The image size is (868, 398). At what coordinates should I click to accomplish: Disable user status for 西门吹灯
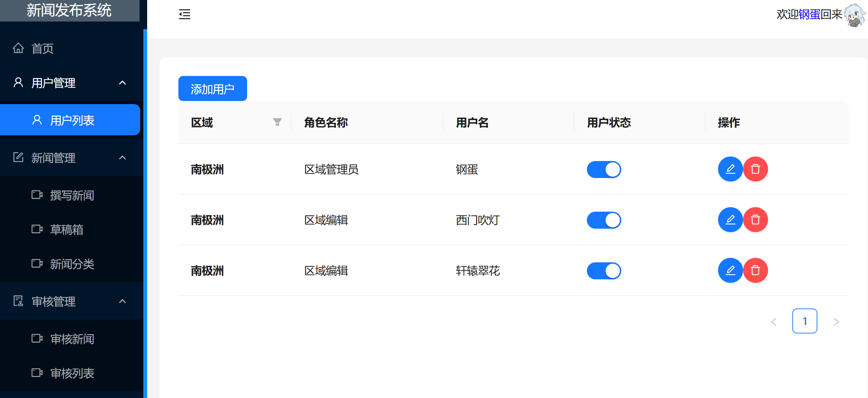tap(604, 220)
